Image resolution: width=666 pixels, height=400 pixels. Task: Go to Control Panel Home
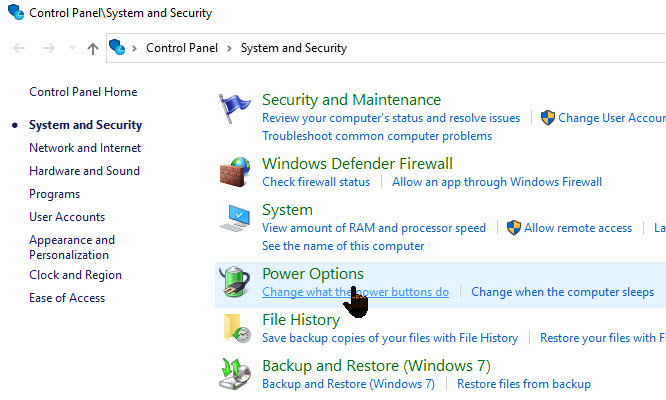point(83,92)
